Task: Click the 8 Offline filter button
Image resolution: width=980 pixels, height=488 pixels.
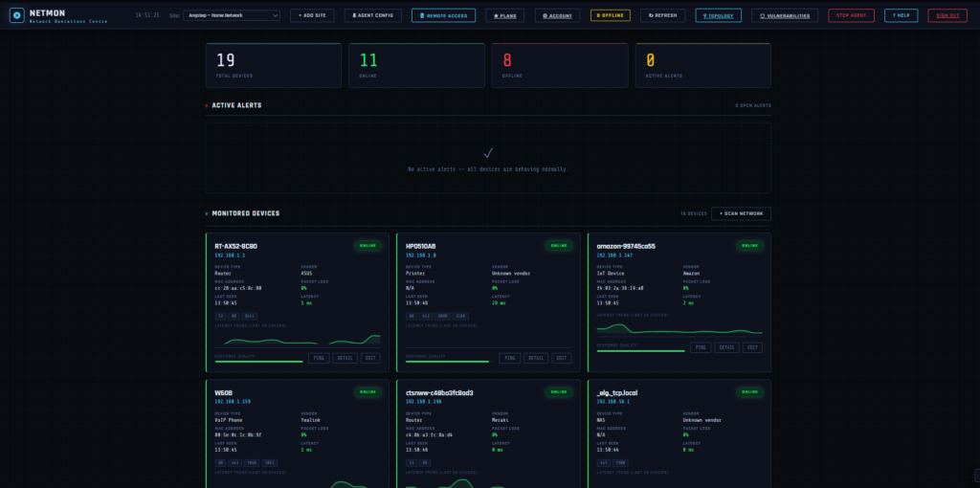Action: [610, 15]
